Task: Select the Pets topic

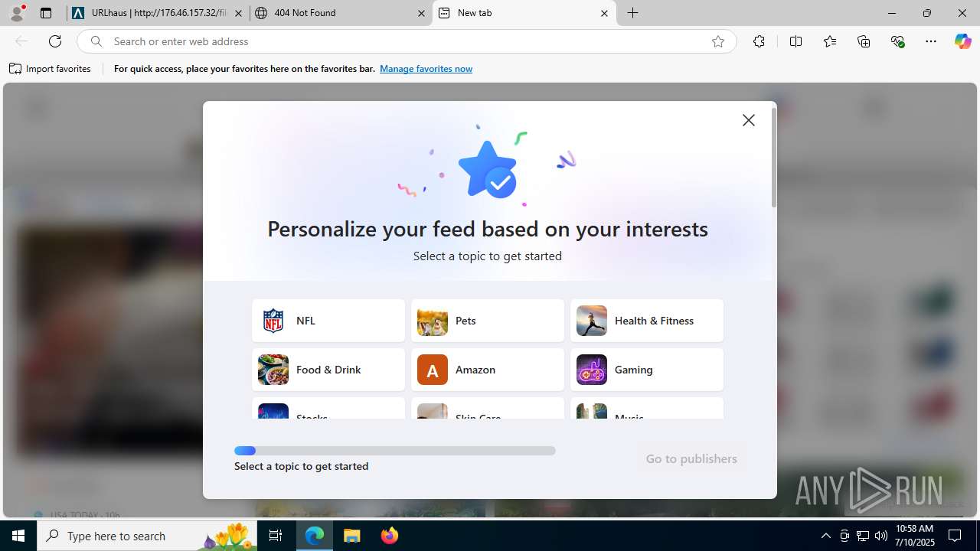Action: point(488,321)
